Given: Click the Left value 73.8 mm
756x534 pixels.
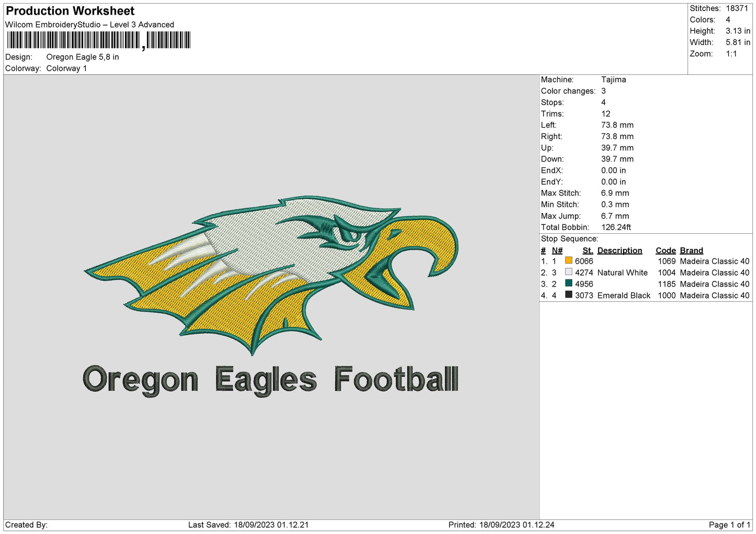Looking at the screenshot, I should click(617, 125).
